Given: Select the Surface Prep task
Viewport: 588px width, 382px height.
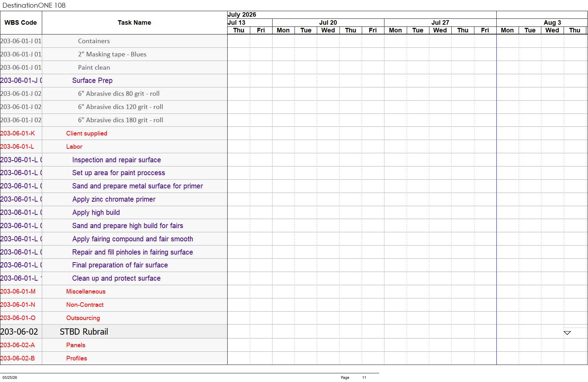Looking at the screenshot, I should coord(92,80).
